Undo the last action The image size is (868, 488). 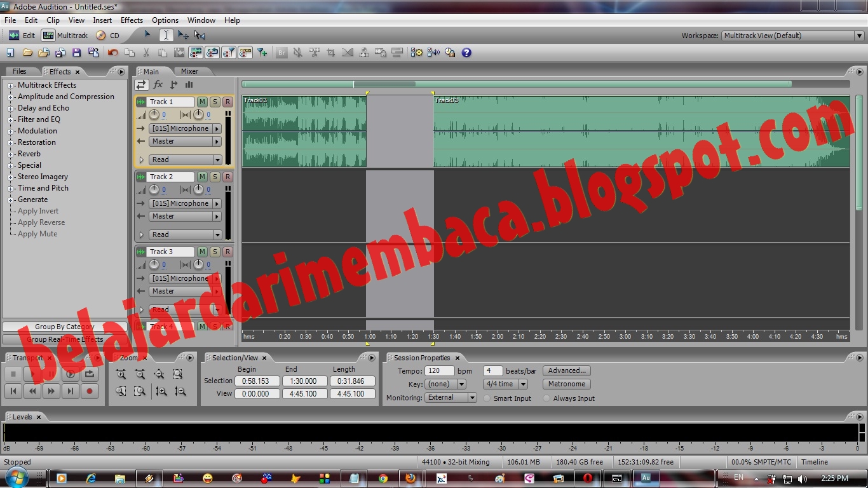tap(113, 53)
